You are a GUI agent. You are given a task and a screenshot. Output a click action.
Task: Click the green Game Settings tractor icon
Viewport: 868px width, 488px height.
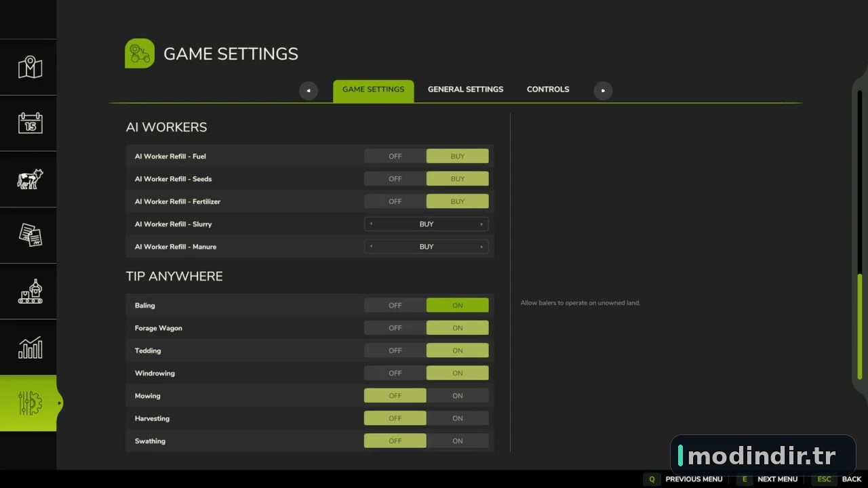(x=140, y=54)
